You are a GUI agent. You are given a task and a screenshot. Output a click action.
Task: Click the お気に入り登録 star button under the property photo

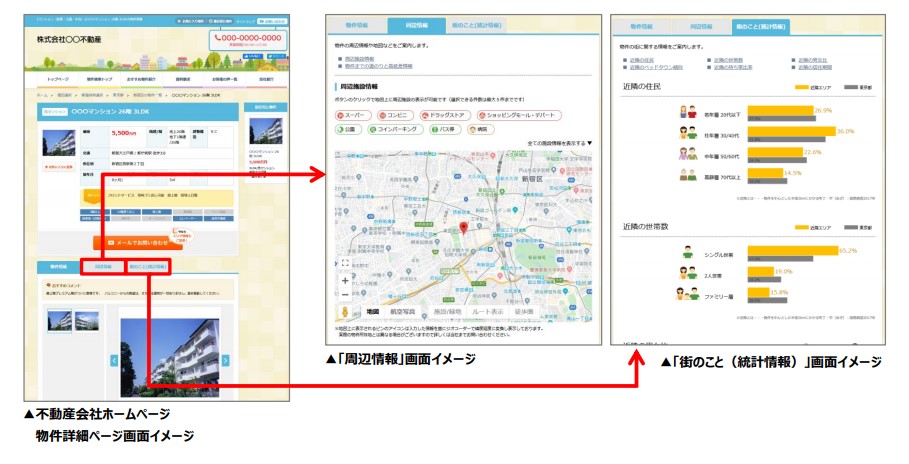59,166
